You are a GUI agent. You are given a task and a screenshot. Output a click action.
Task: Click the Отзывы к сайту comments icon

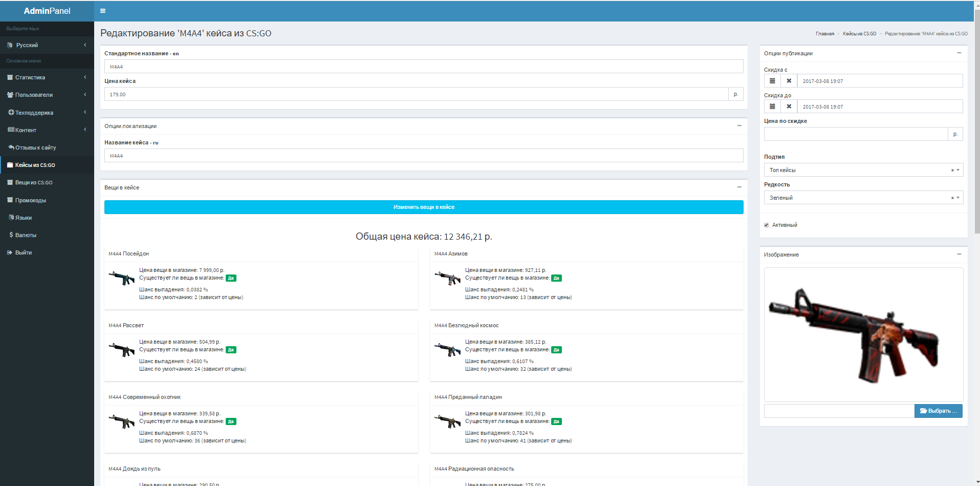11,147
